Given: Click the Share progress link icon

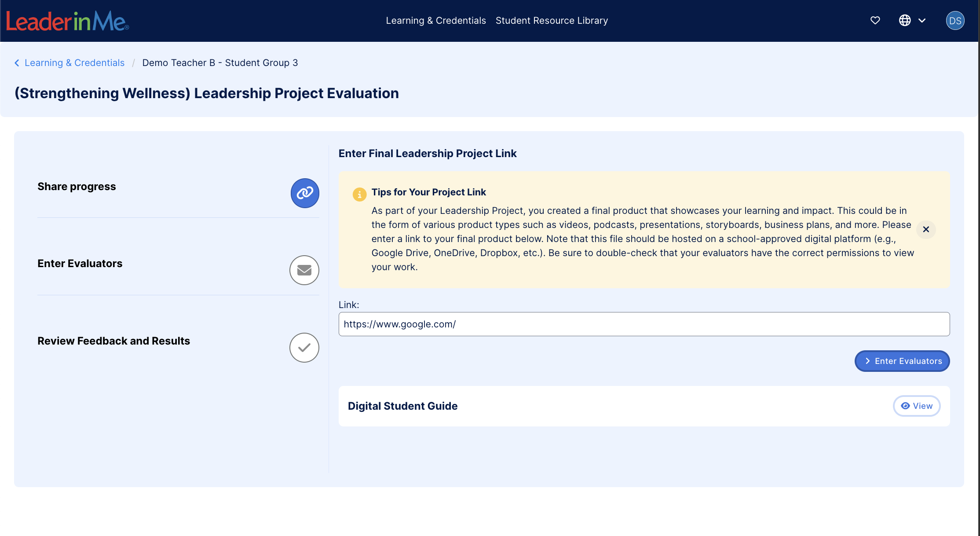Looking at the screenshot, I should (x=304, y=193).
